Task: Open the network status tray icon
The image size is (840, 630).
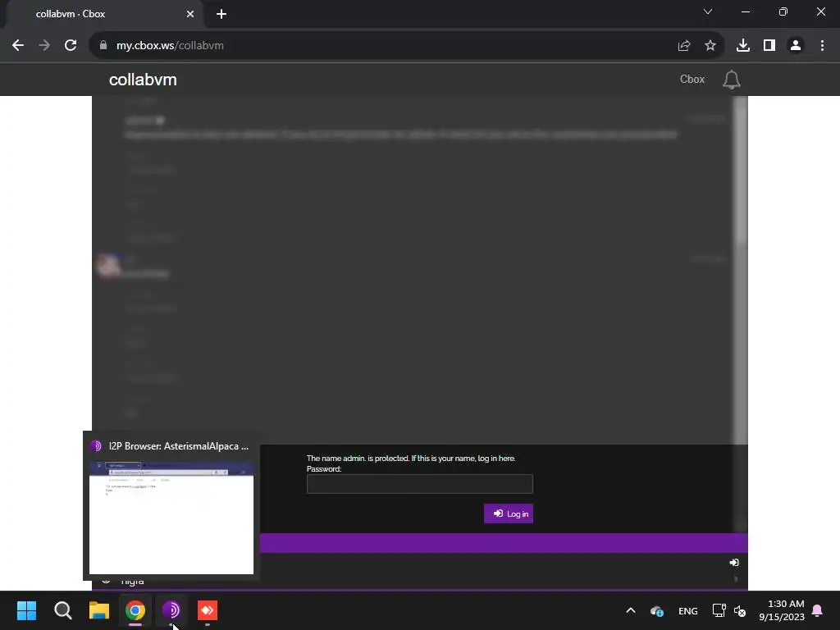Action: point(719,610)
